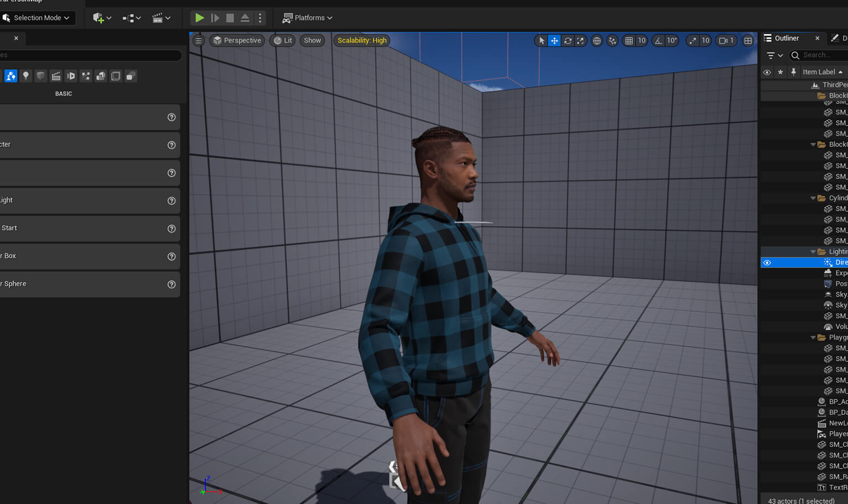The image size is (848, 504).
Task: Toggle rotation angle snapping
Action: point(658,40)
